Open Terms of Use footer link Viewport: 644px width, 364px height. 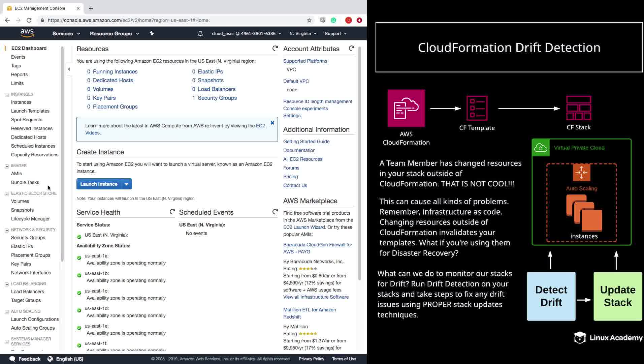point(344,359)
